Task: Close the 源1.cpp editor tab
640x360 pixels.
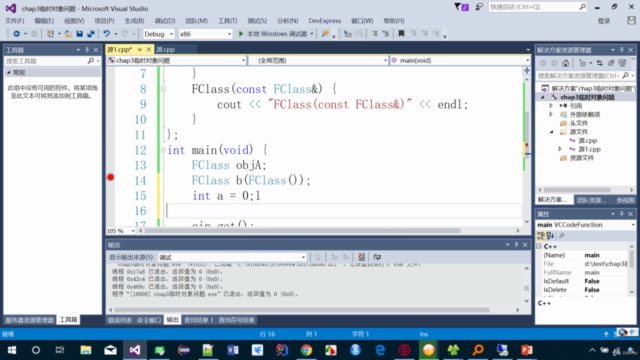Action: pyautogui.click(x=149, y=49)
